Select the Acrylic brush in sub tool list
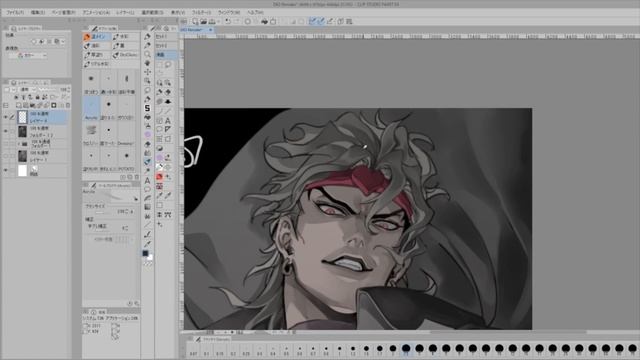This screenshot has height=360, width=640. pyautogui.click(x=91, y=109)
